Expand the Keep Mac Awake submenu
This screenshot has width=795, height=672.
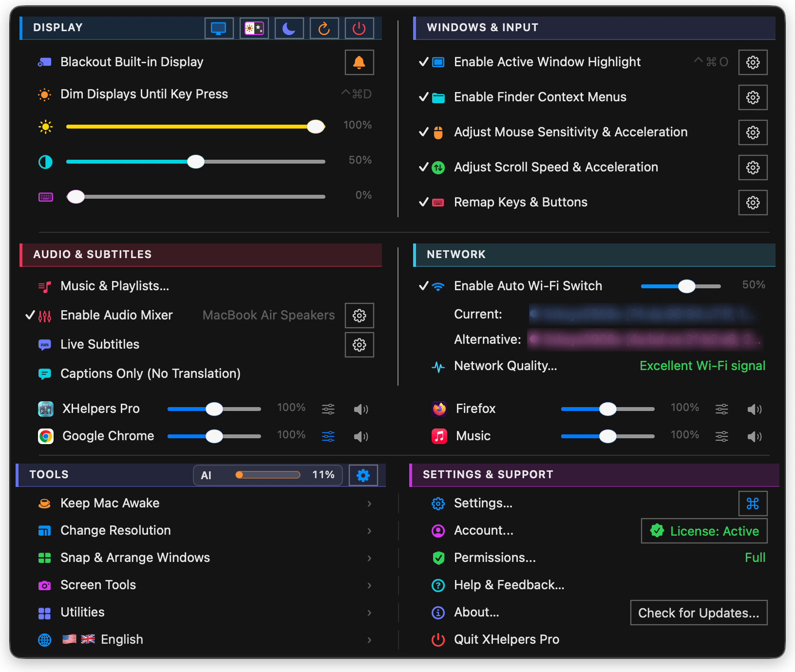click(x=205, y=503)
